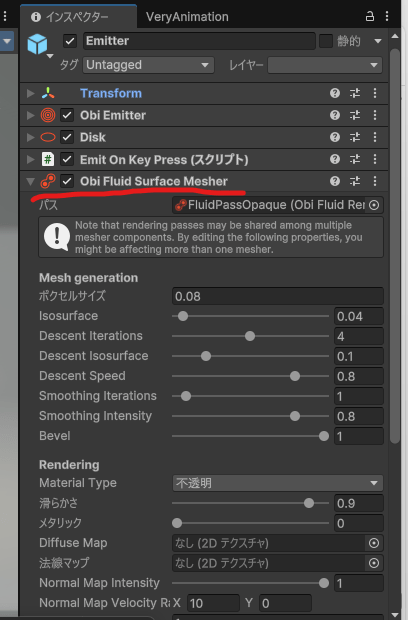Open the タグ Untagged dropdown

pos(148,65)
